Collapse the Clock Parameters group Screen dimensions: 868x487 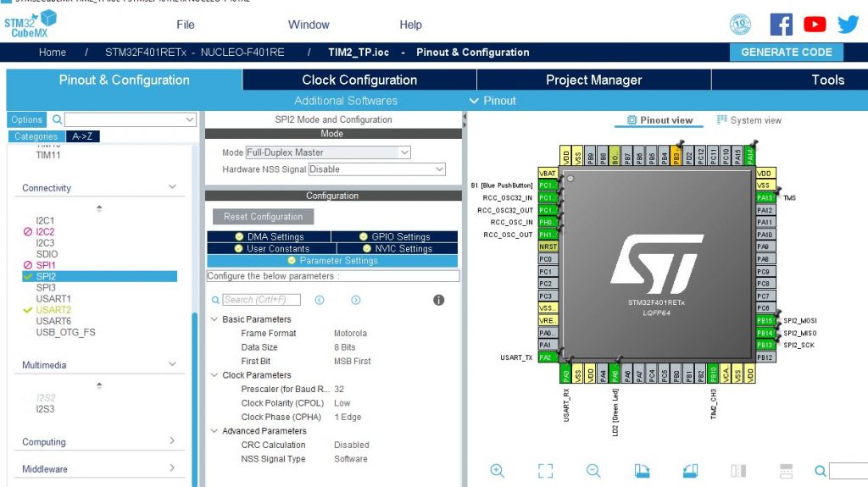214,375
